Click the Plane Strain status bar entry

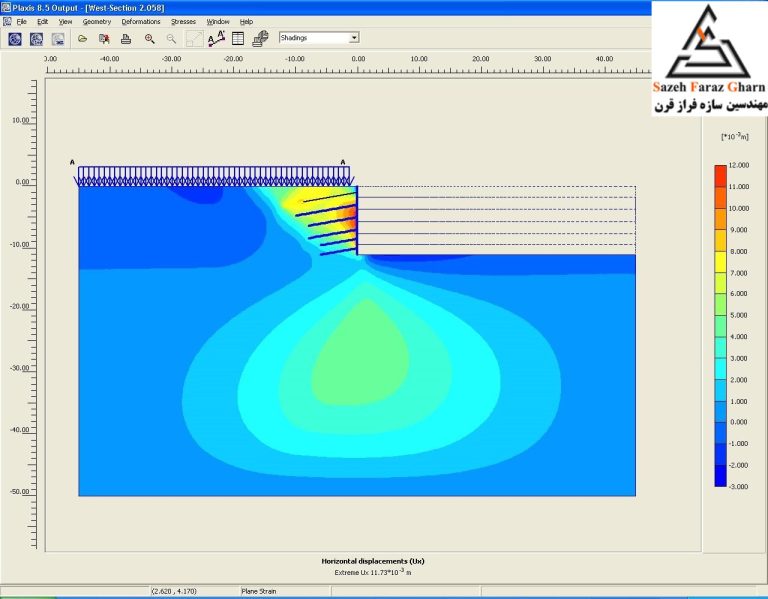[x=259, y=591]
